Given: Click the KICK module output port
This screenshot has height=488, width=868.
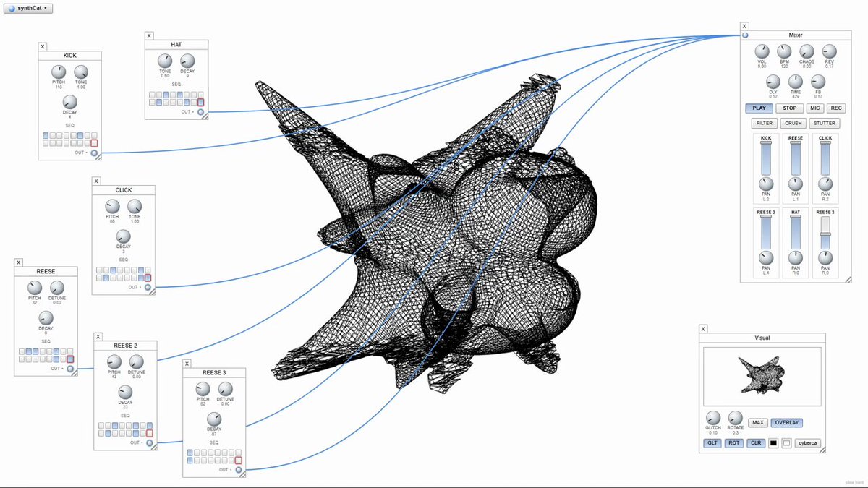Looking at the screenshot, I should 94,153.
